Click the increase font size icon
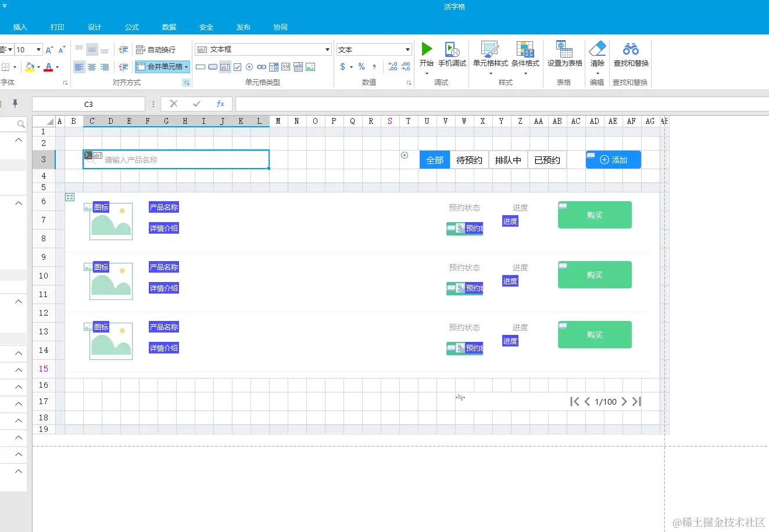Image resolution: width=769 pixels, height=532 pixels. coord(49,50)
